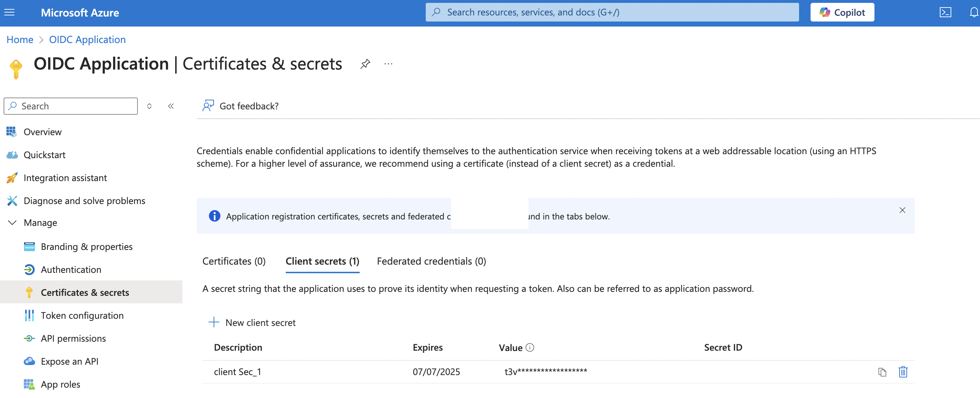The height and width of the screenshot is (398, 980).
Task: Click the Value column header
Action: pyautogui.click(x=510, y=347)
